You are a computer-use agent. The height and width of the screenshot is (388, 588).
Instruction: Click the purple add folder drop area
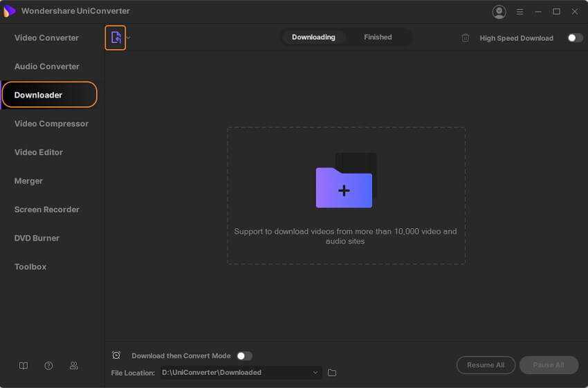[x=344, y=187]
